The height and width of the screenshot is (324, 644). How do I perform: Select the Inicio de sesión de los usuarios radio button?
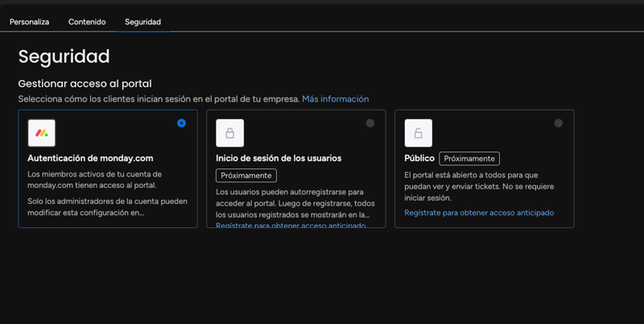point(370,123)
